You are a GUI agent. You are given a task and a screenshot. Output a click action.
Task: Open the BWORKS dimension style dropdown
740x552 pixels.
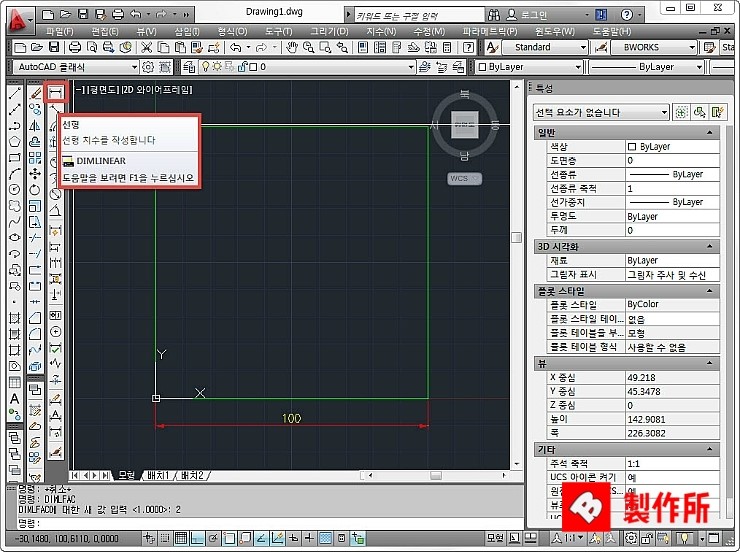(x=654, y=47)
